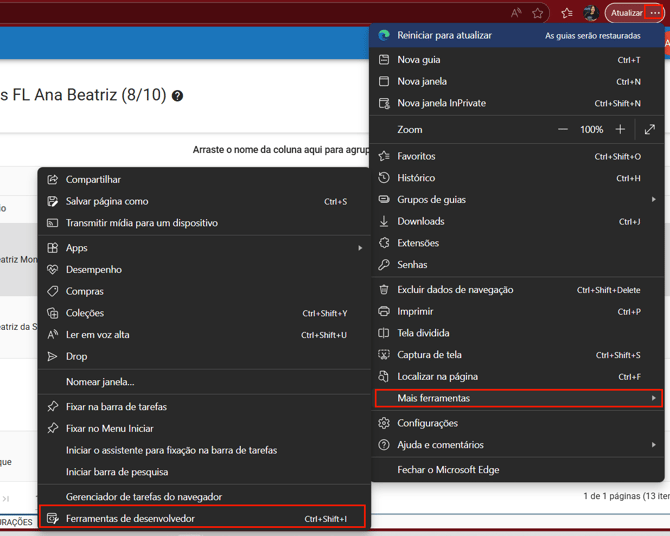This screenshot has height=536, width=670.
Task: Expand the Mais ferramentas submenu
Action: coord(517,398)
